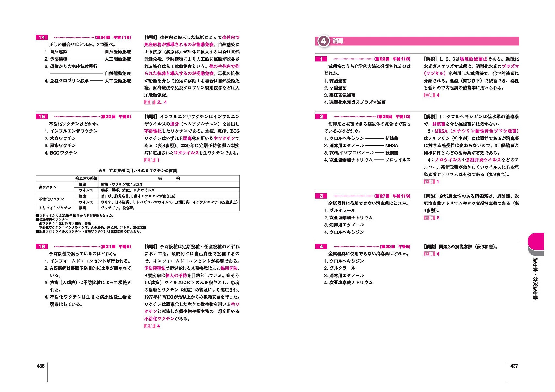The width and height of the screenshot is (555, 392).
Task: Click the pink highlighted term 物理的滅菌法
Action: [x=473, y=59]
